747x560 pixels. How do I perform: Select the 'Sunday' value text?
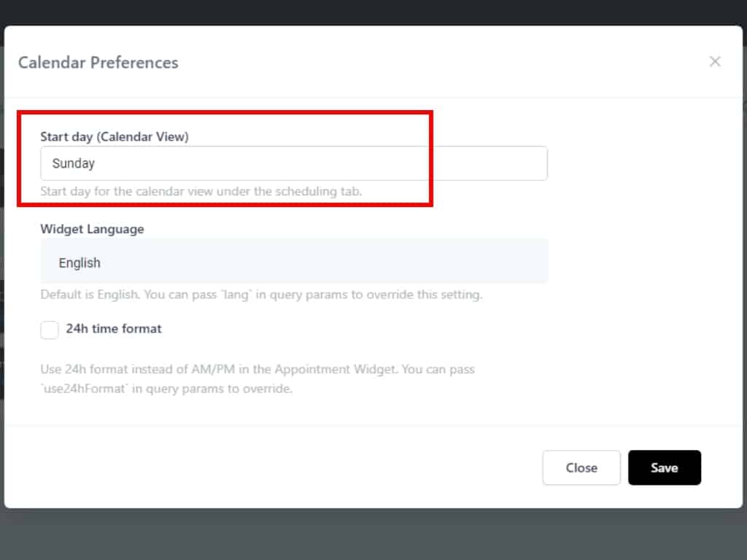click(x=74, y=163)
